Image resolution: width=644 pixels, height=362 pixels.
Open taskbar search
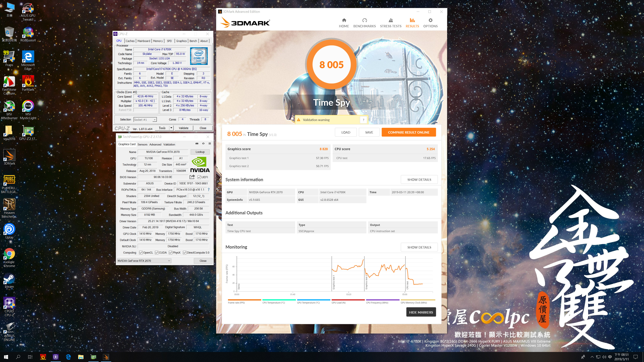coord(18,357)
